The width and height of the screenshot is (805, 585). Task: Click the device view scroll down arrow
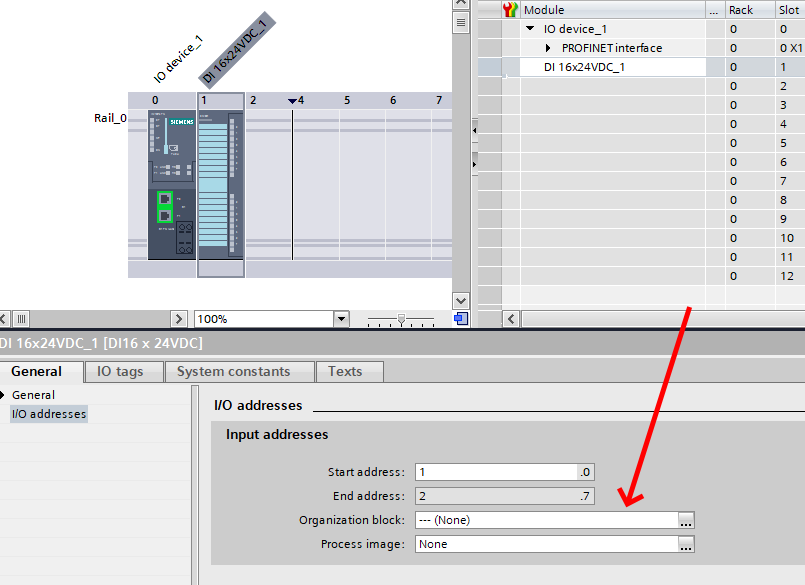[x=461, y=301]
